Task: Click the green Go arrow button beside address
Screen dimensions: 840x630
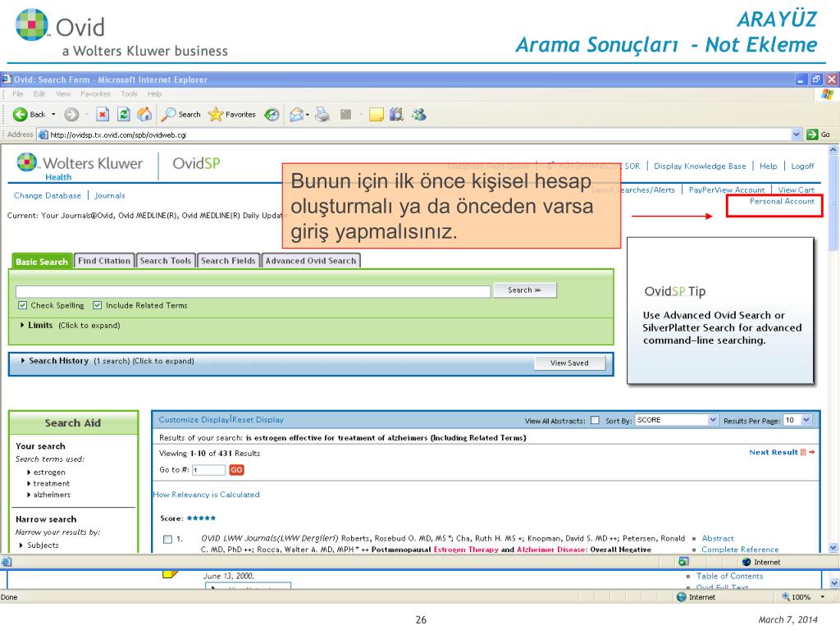Action: 812,135
